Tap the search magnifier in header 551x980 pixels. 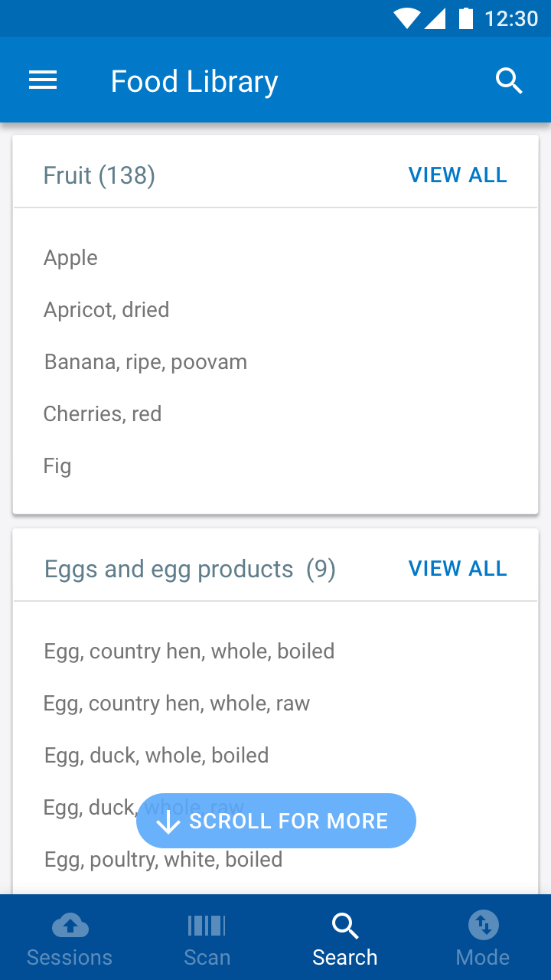click(x=509, y=80)
